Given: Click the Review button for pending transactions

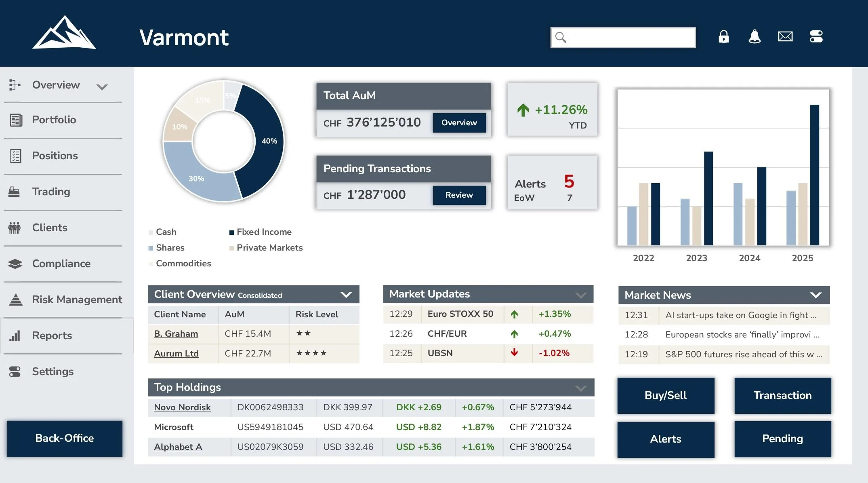Looking at the screenshot, I should 459,195.
